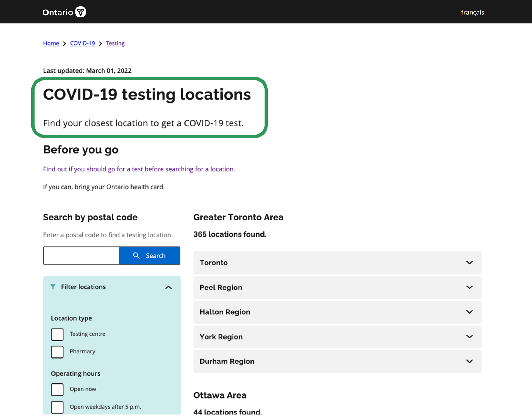Enable the Open now filter checkbox

57,389
